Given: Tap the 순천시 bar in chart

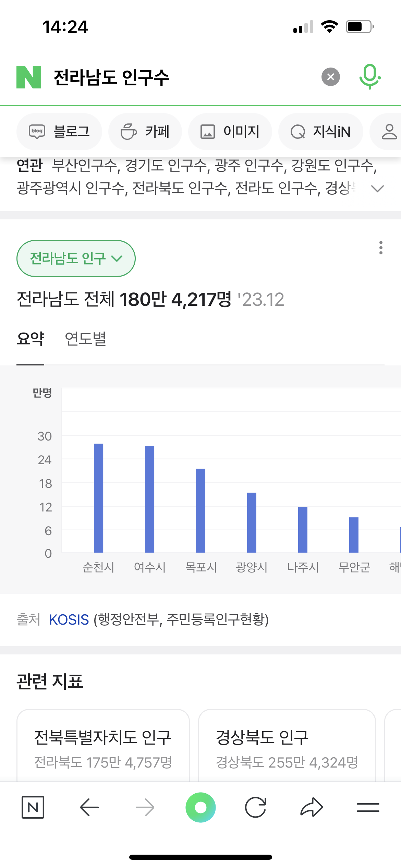Looking at the screenshot, I should [98, 498].
